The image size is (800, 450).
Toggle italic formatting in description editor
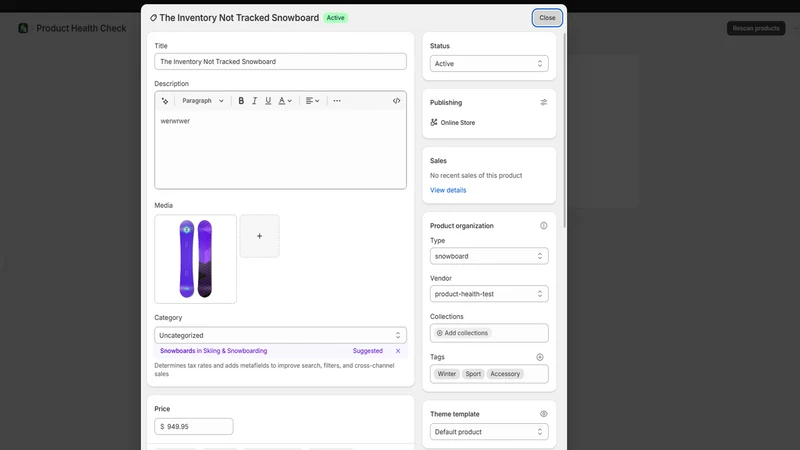tap(254, 101)
